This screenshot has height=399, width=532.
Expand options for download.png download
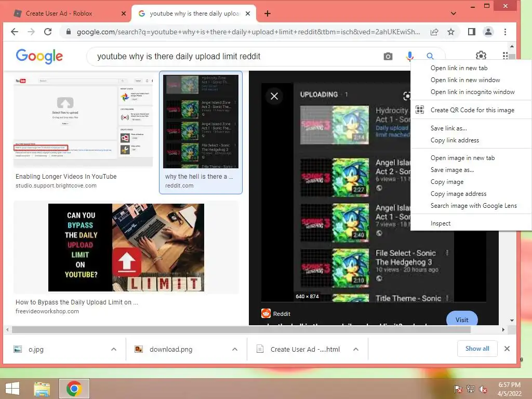234,349
